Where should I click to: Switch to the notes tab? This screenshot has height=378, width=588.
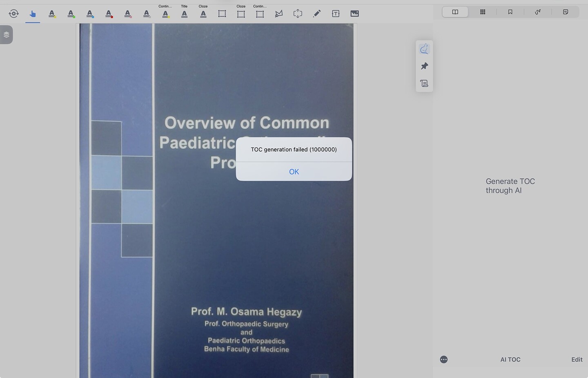point(566,12)
